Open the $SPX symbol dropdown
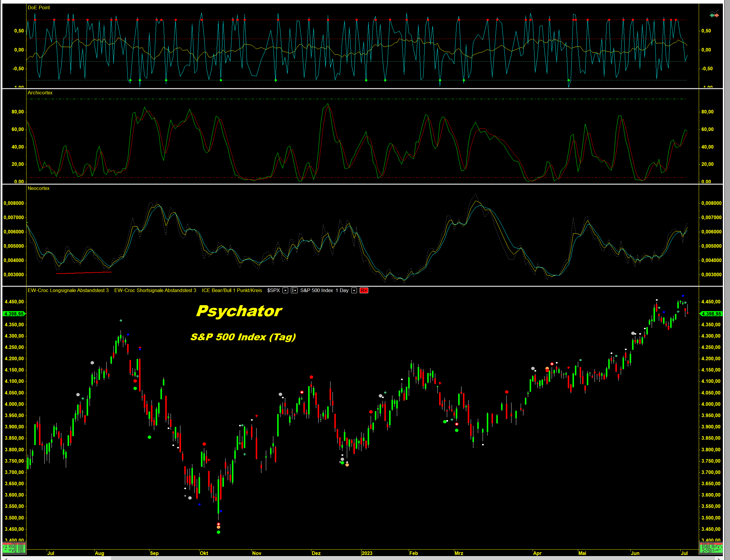The height and width of the screenshot is (560, 730). click(285, 290)
